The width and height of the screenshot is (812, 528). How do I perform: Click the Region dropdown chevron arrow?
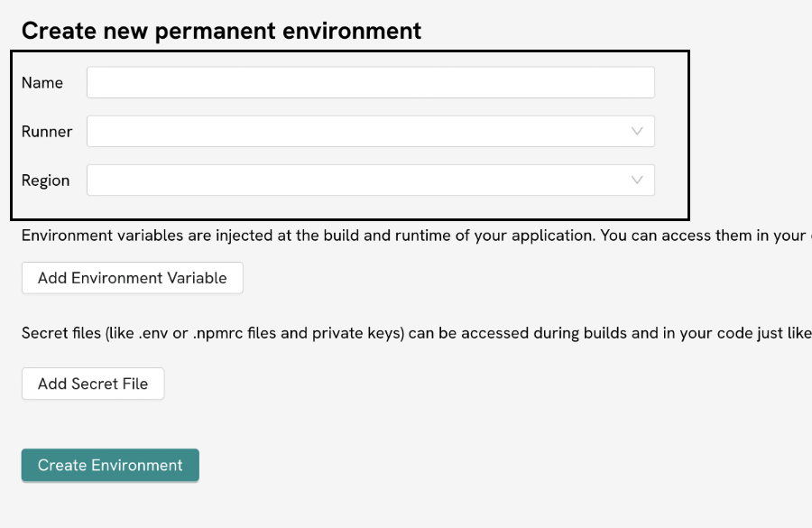coord(637,180)
